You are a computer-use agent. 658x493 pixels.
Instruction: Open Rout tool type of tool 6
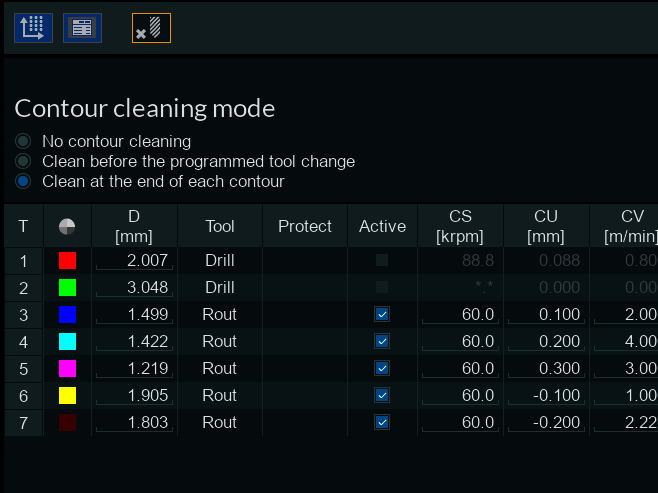220,395
